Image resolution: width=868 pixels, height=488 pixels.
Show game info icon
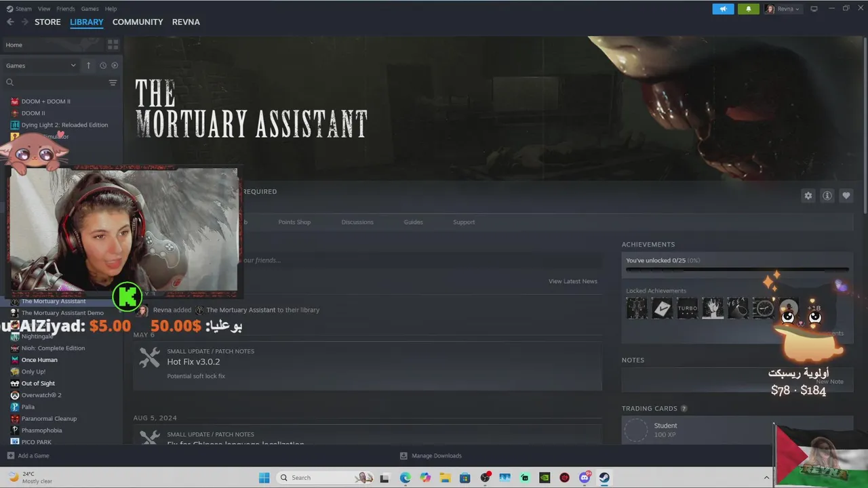pos(827,195)
